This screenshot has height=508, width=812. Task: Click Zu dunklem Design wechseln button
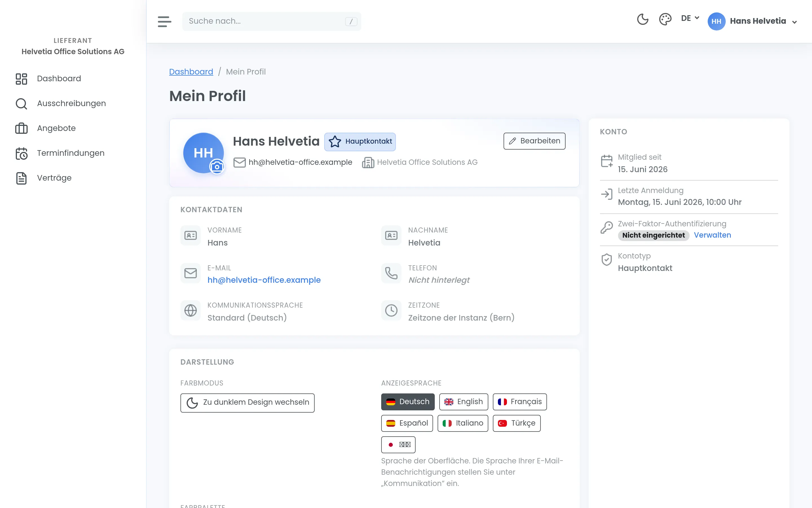(247, 403)
